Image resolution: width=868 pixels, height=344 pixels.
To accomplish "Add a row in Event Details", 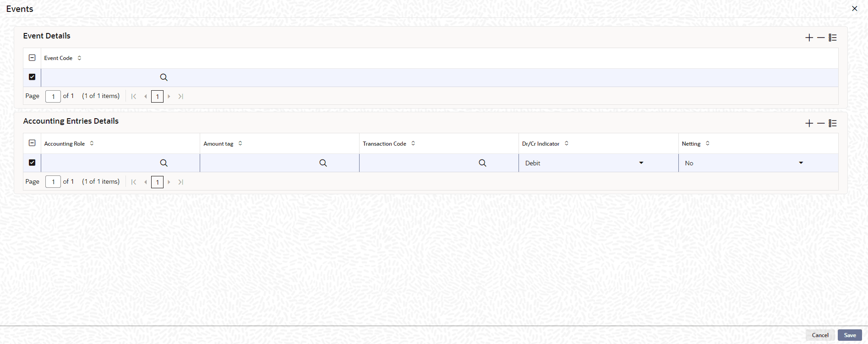I will coord(809,38).
